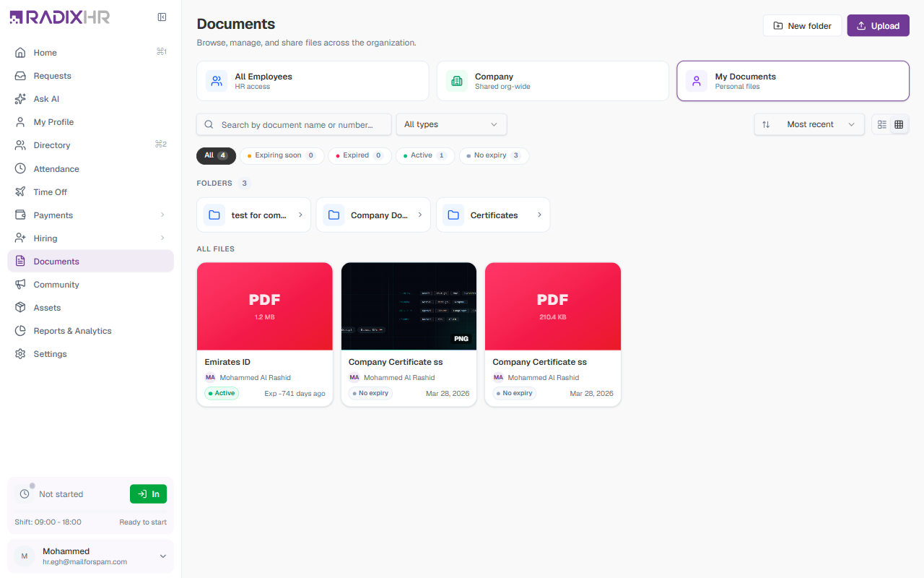Click the Assets box icon
The width and height of the screenshot is (924, 578).
20,307
